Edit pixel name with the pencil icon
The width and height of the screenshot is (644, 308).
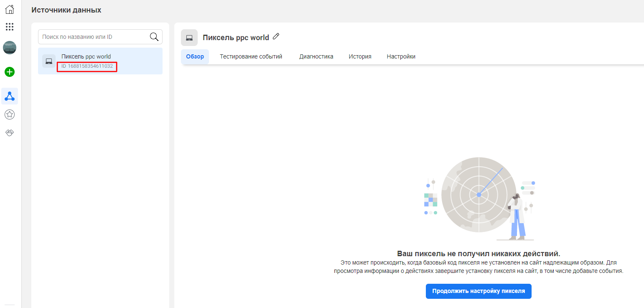(276, 37)
